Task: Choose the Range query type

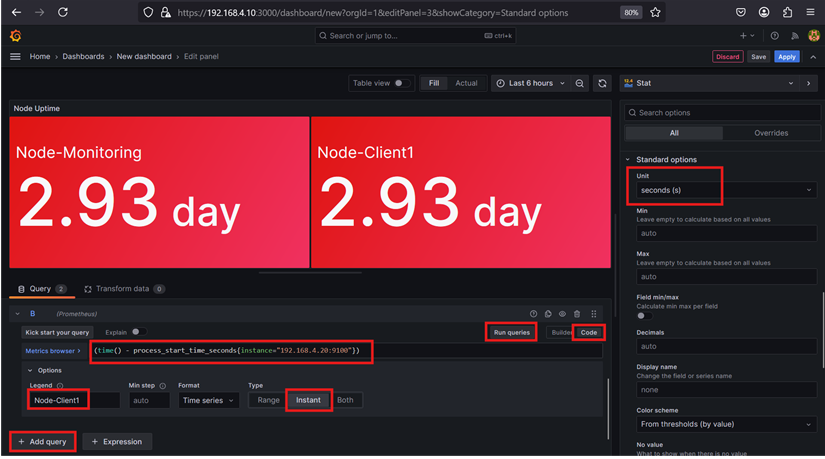Action: [x=268, y=400]
